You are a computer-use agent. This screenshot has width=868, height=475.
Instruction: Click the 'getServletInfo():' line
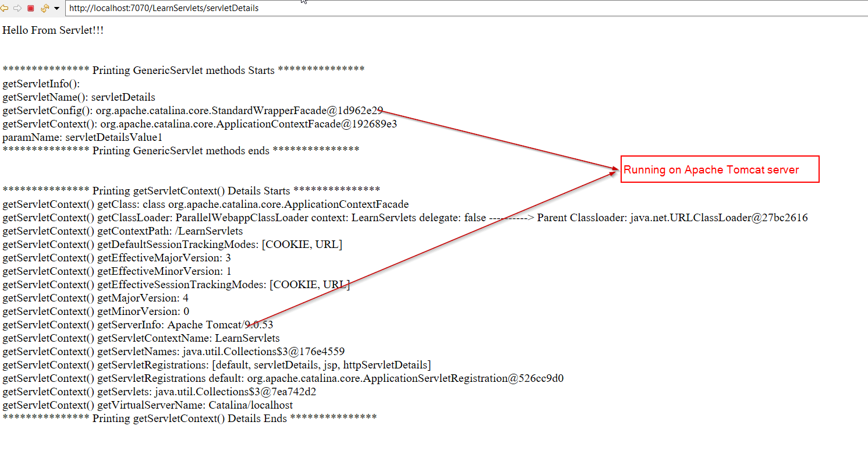pos(41,84)
